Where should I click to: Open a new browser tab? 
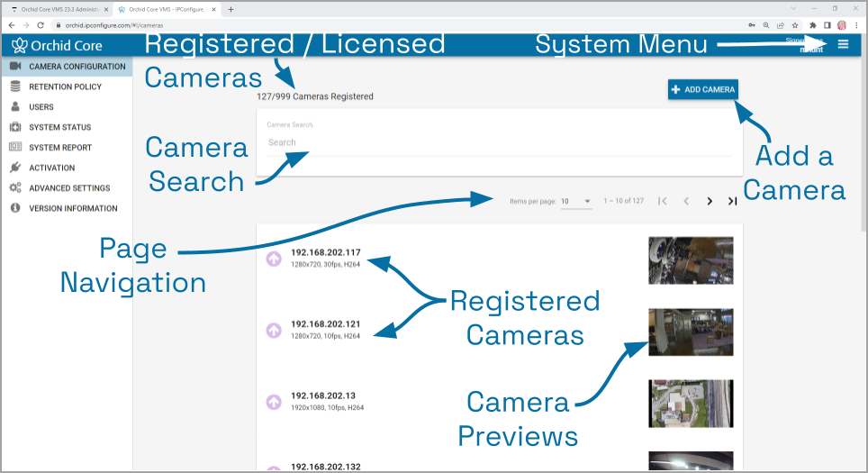[x=231, y=9]
